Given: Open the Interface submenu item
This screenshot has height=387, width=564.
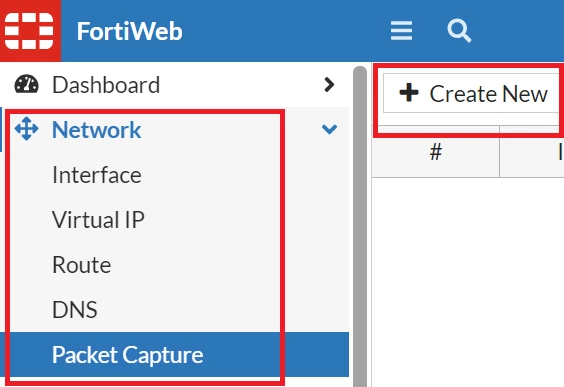Looking at the screenshot, I should (97, 175).
